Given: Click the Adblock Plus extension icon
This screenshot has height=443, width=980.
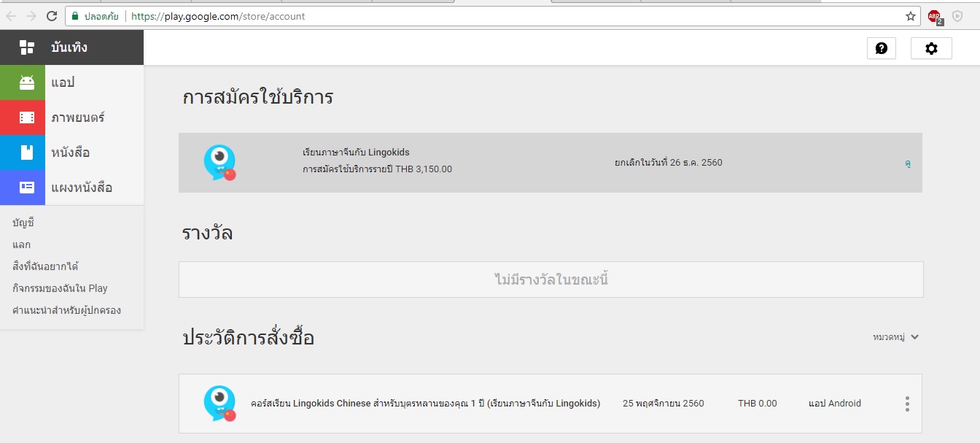Looking at the screenshot, I should pyautogui.click(x=935, y=16).
